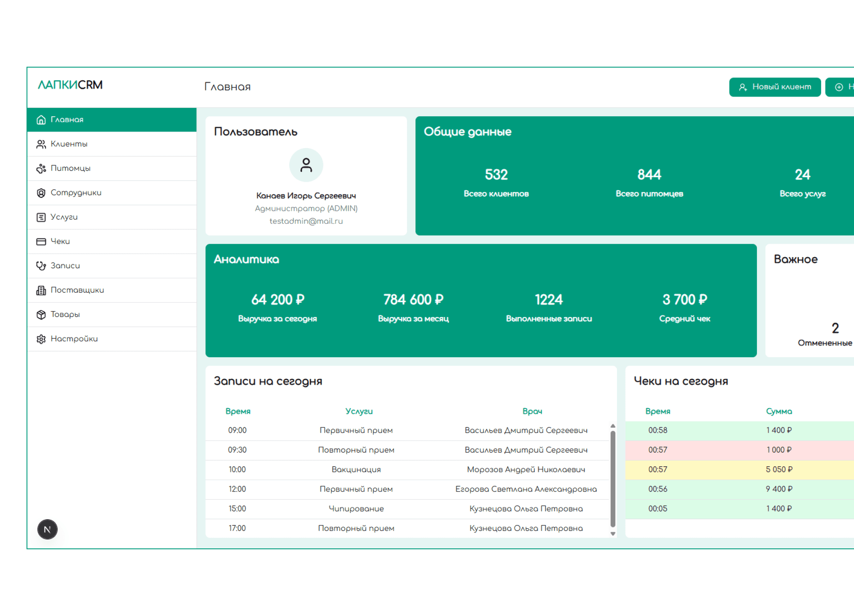Click the Сотрудники badge icon

point(41,193)
